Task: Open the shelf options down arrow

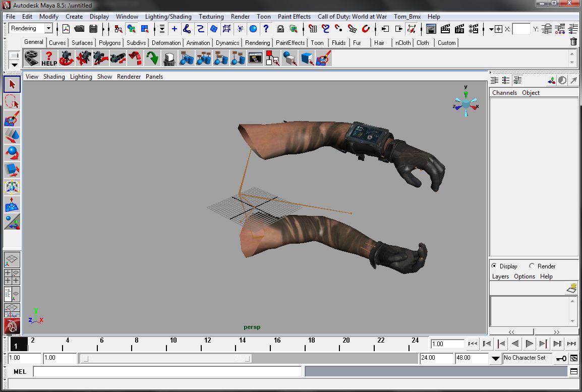Action: (x=14, y=65)
